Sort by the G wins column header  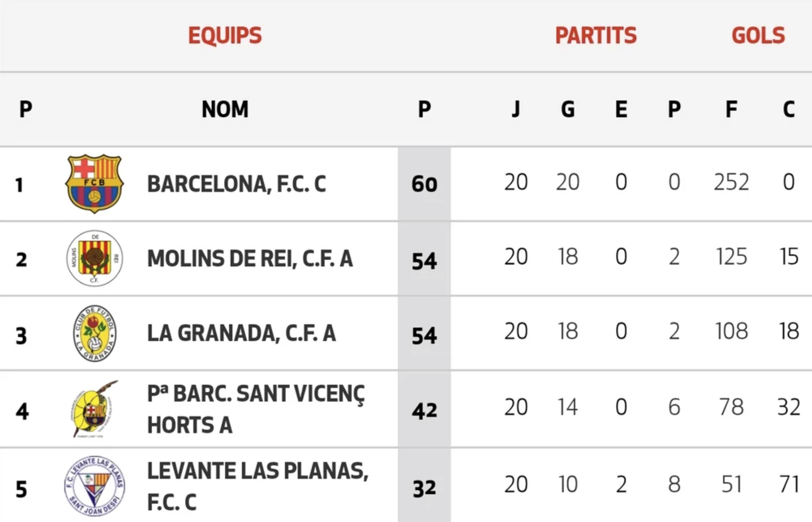pos(568,109)
